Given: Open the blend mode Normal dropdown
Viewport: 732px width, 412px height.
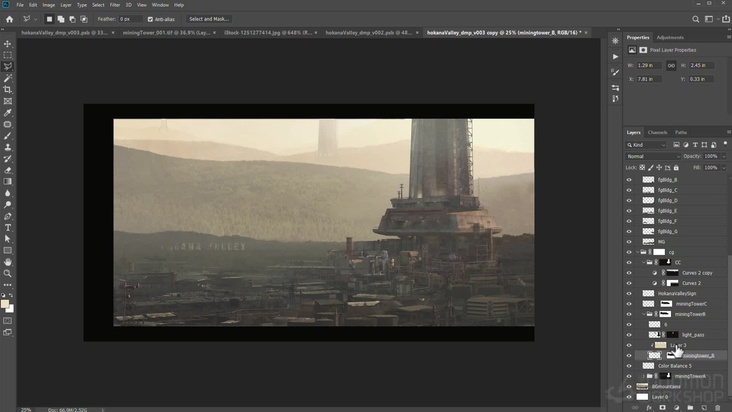Looking at the screenshot, I should point(653,156).
